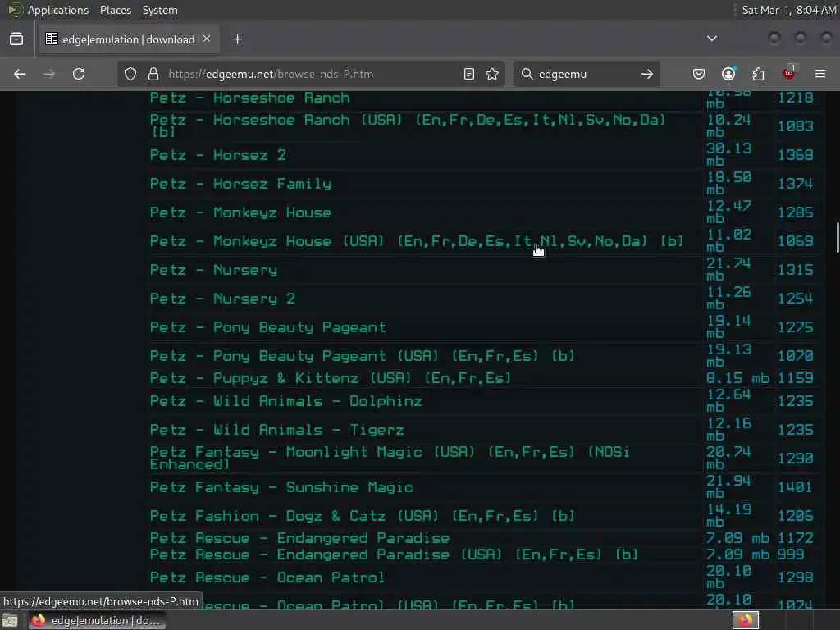This screenshot has width=840, height=630.
Task: Click the download count 1159
Action: (795, 378)
